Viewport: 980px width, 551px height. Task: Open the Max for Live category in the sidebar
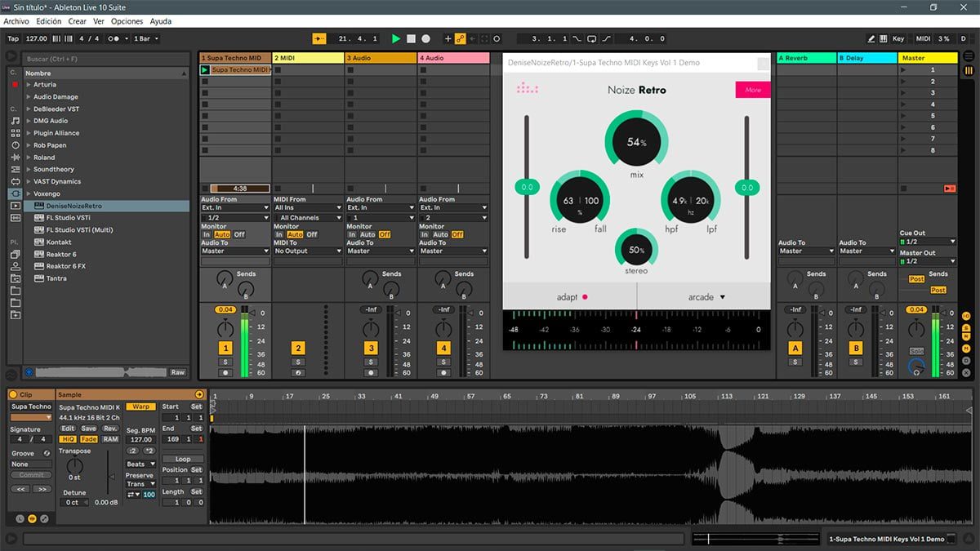pos(16,181)
